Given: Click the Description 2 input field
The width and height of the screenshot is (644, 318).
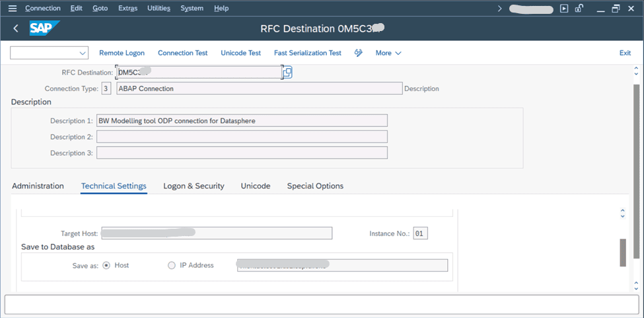Looking at the screenshot, I should click(242, 137).
